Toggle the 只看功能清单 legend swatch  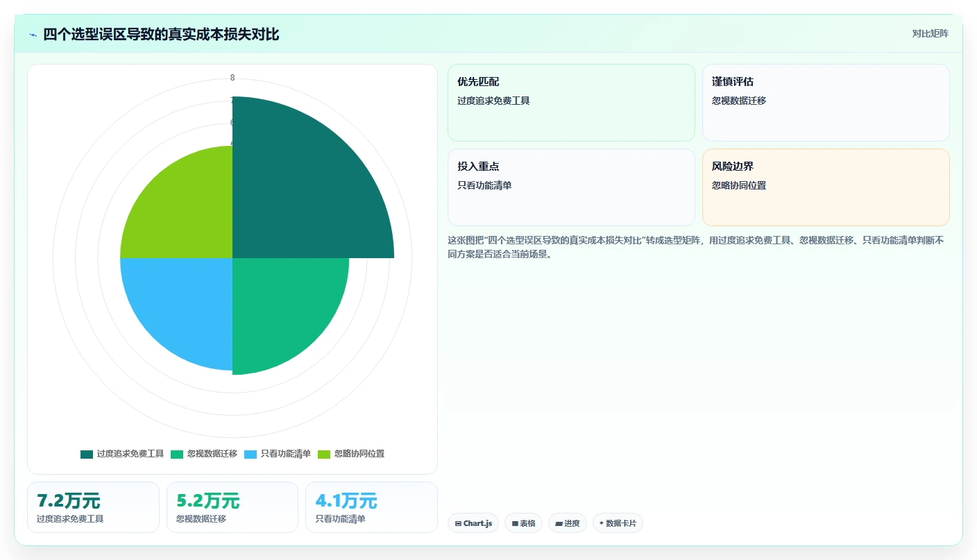pos(250,454)
